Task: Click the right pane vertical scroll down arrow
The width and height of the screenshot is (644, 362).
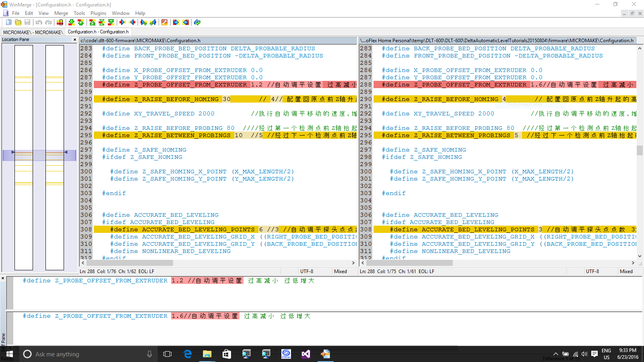Action: (640, 256)
